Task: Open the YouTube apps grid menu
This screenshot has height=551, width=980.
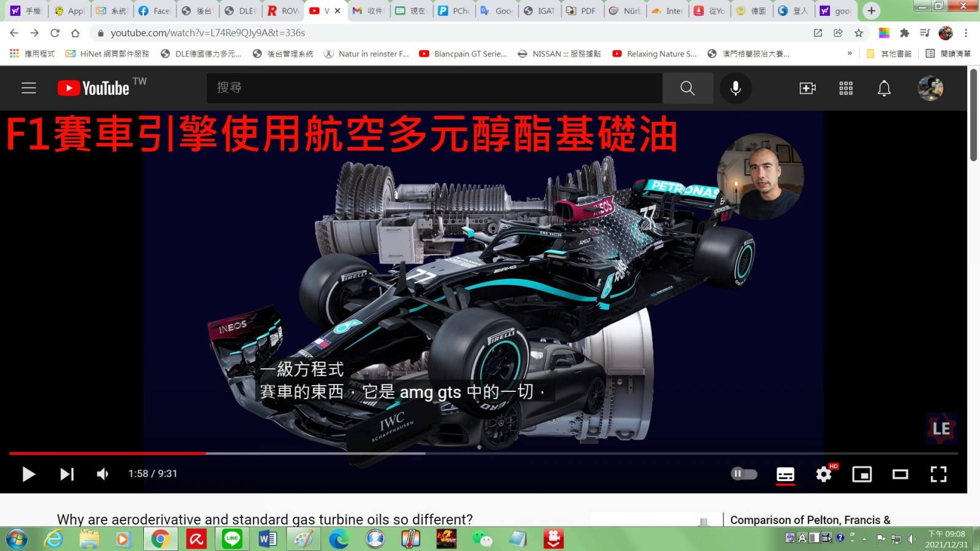Action: click(x=846, y=88)
